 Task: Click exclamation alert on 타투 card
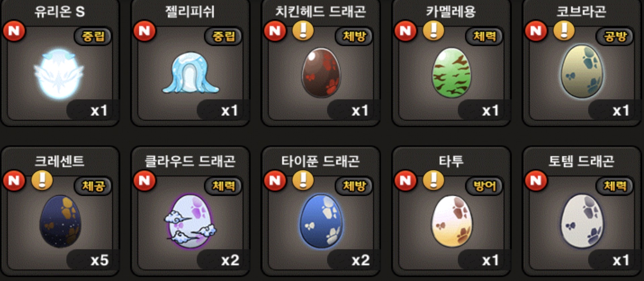(x=433, y=180)
